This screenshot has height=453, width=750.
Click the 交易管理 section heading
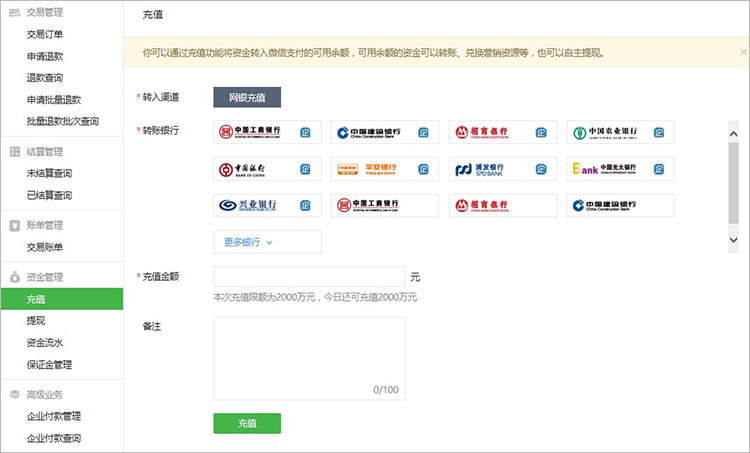coord(45,13)
